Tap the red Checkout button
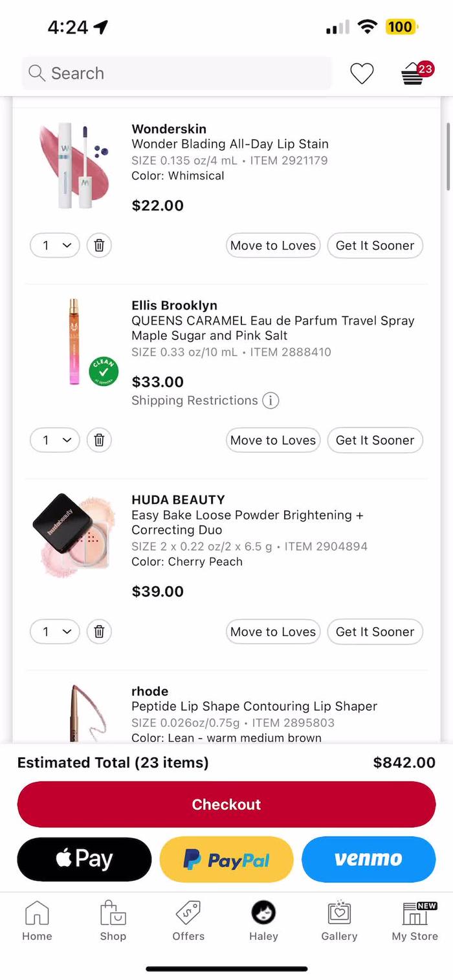 coord(226,804)
